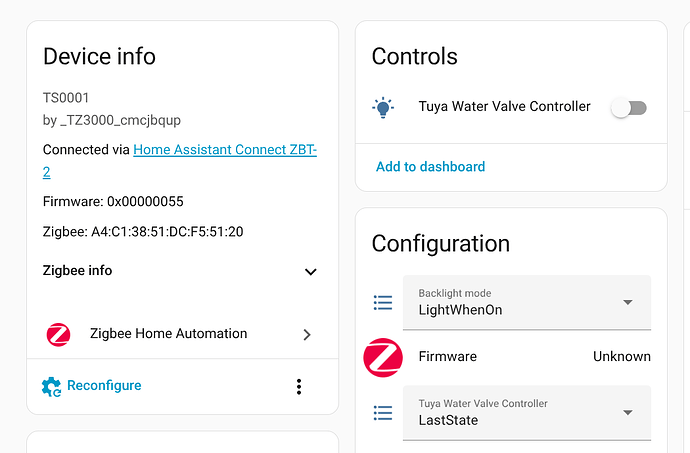Click the Zigbee info label text

click(78, 271)
